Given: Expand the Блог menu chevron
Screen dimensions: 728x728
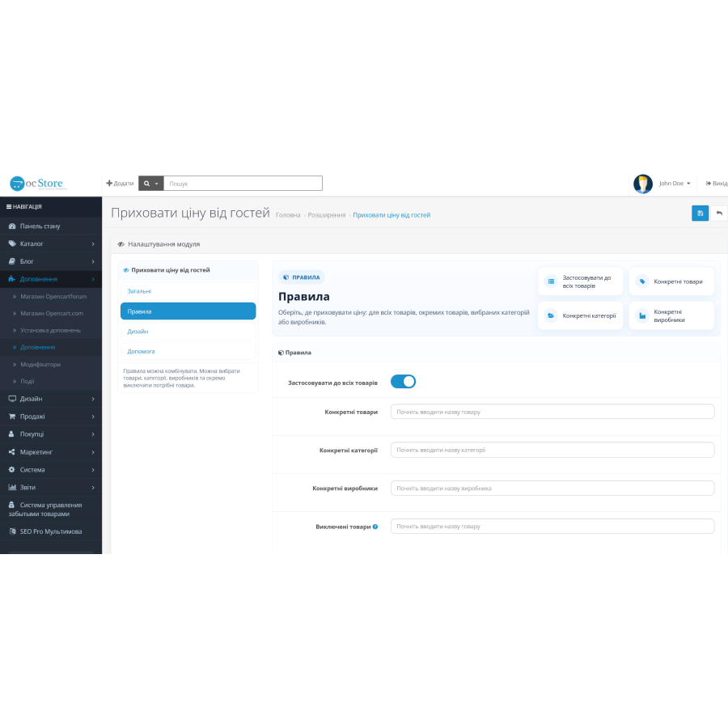Looking at the screenshot, I should [93, 261].
